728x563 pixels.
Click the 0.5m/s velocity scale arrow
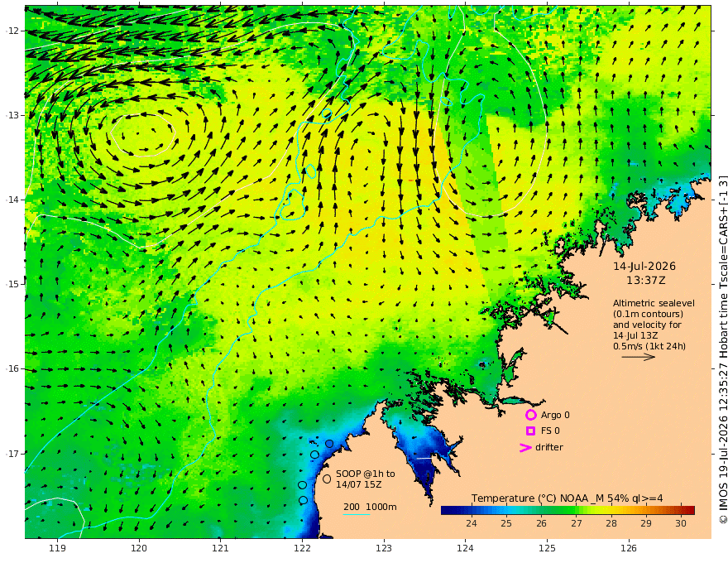(639, 357)
